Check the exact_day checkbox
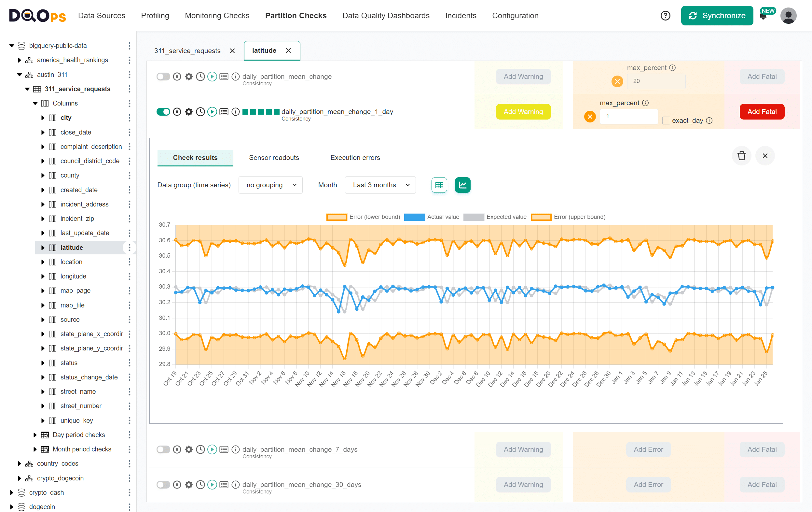 666,121
